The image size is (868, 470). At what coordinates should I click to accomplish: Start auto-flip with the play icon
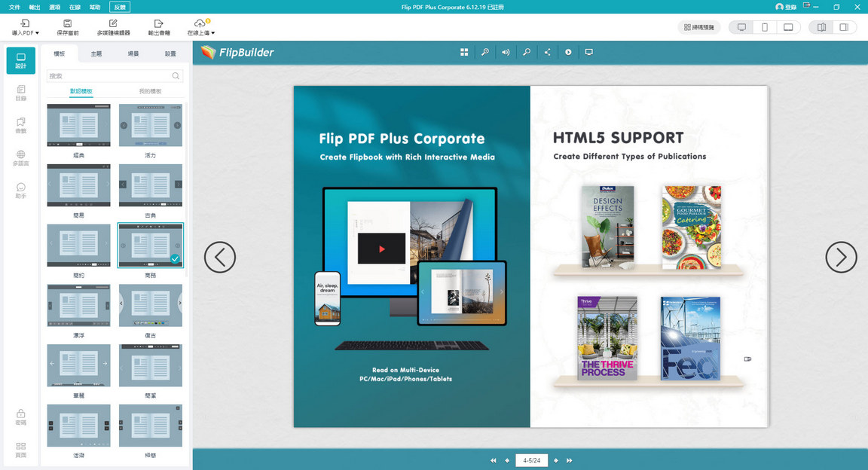pos(568,53)
